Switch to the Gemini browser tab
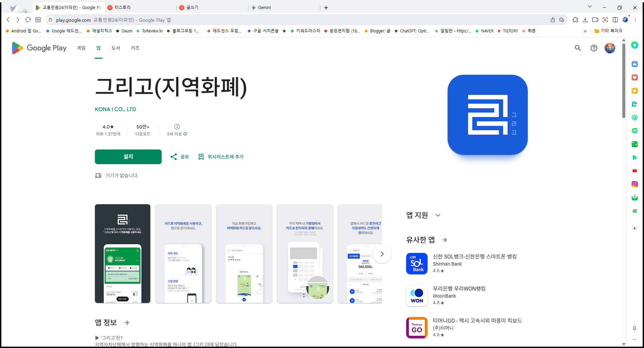The image size is (644, 348). [x=264, y=7]
